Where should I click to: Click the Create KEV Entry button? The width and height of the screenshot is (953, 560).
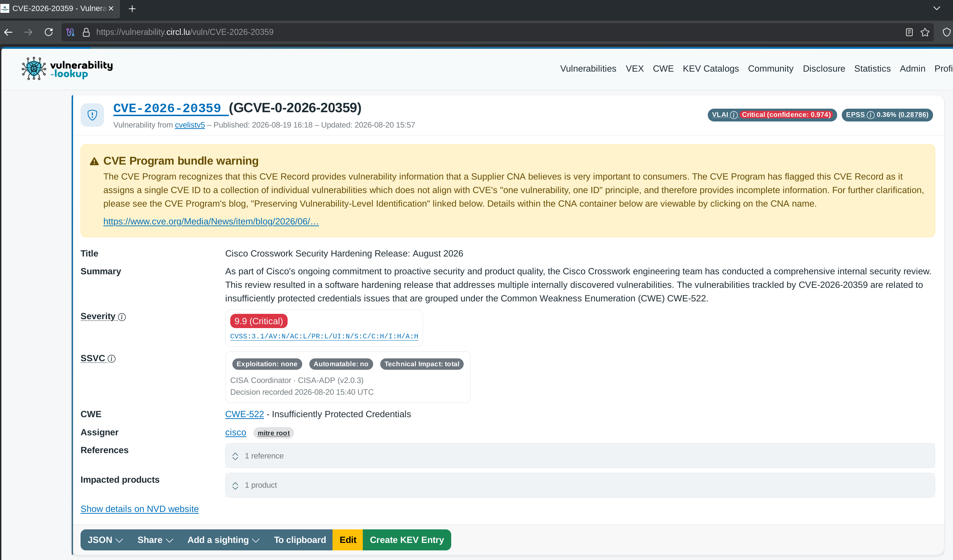[x=407, y=540]
